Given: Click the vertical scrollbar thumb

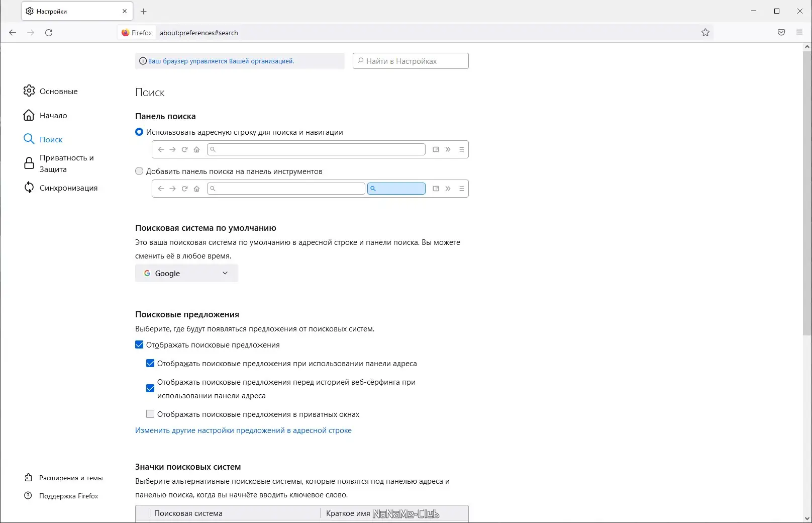Looking at the screenshot, I should click(x=807, y=194).
